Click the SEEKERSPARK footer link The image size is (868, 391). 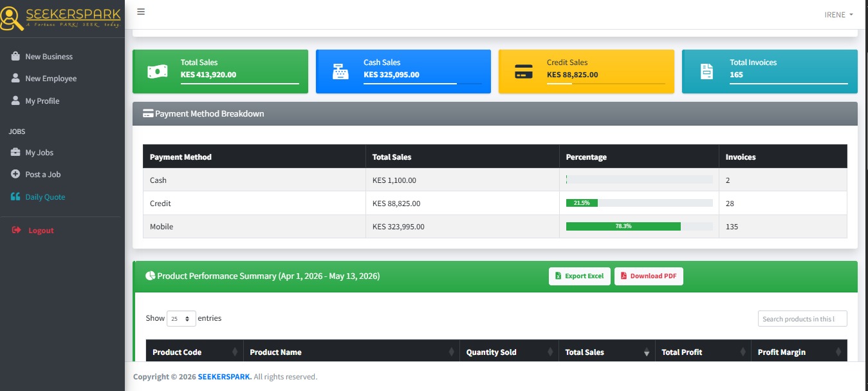click(x=225, y=376)
